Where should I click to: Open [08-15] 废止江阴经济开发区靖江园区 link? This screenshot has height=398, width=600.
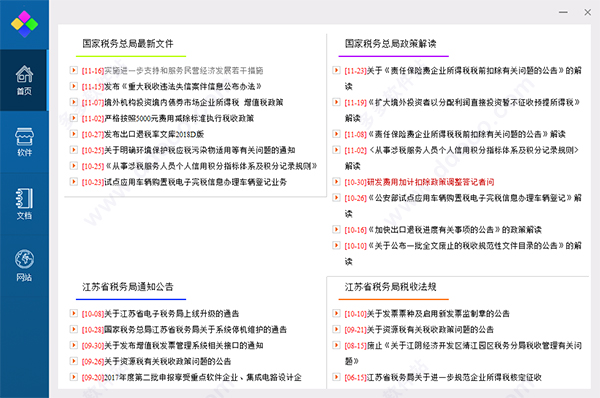coord(463,354)
